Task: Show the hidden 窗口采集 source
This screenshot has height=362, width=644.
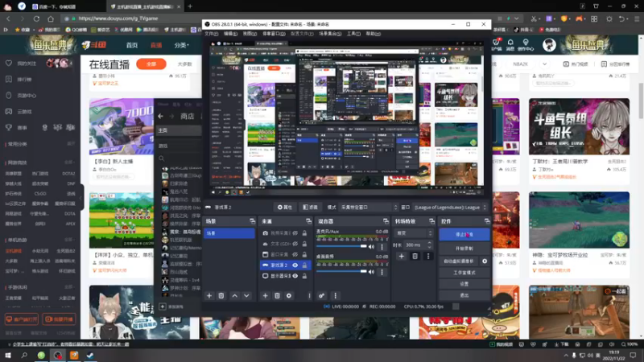Action: (x=295, y=254)
